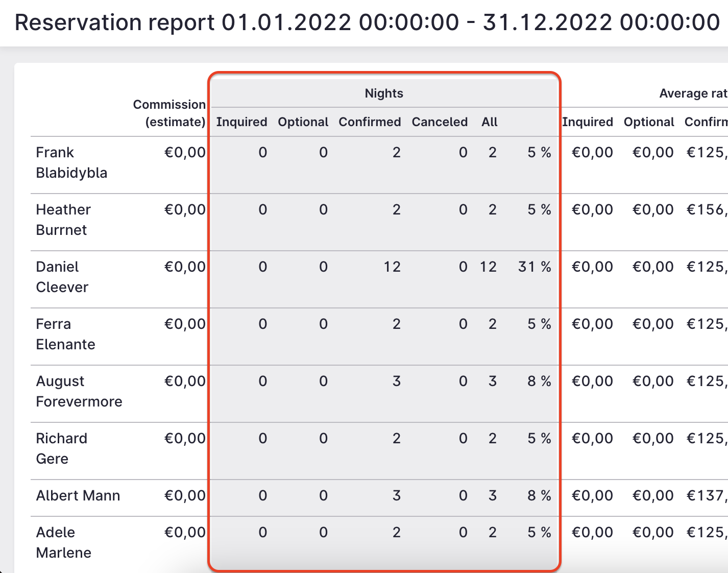Select Optional header under Average rate
The height and width of the screenshot is (573, 728).
649,122
